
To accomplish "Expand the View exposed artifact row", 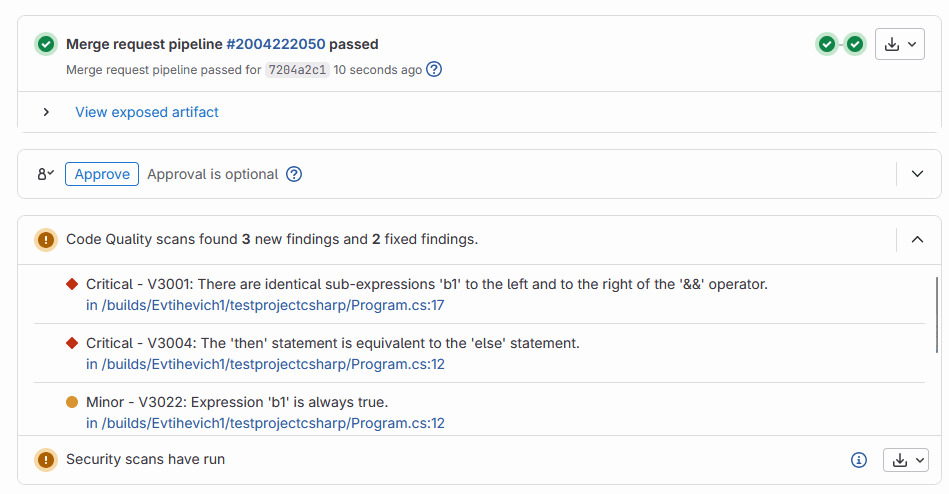I will click(x=46, y=112).
